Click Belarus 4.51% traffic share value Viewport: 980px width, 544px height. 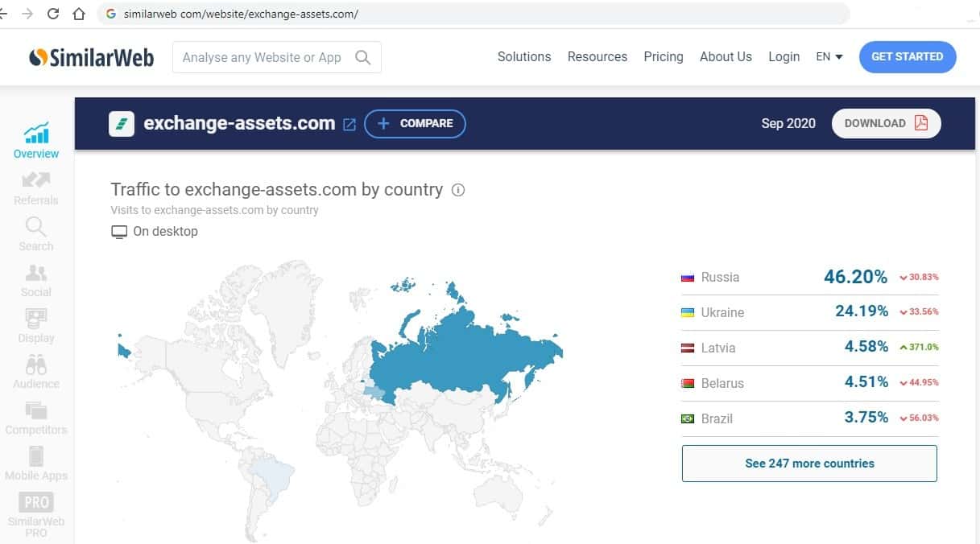[x=866, y=383]
